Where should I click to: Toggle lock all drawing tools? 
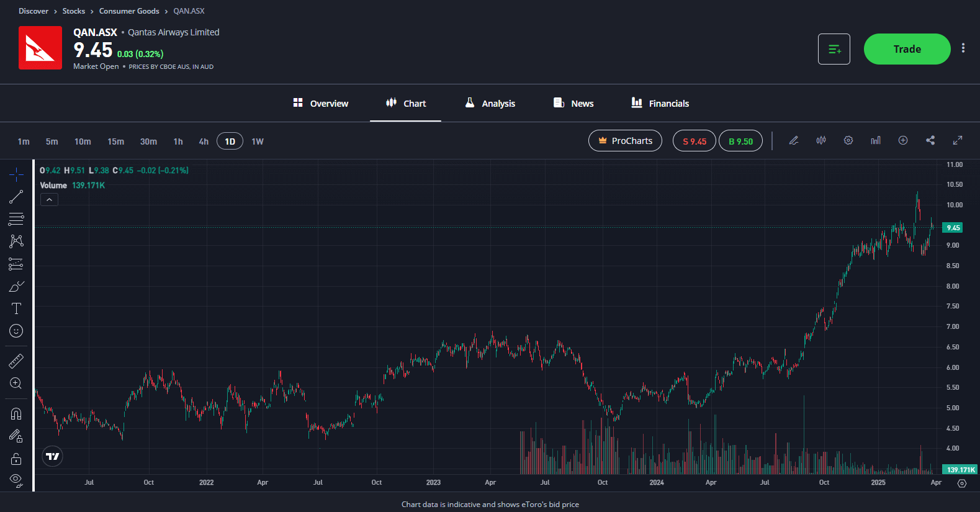(16, 459)
